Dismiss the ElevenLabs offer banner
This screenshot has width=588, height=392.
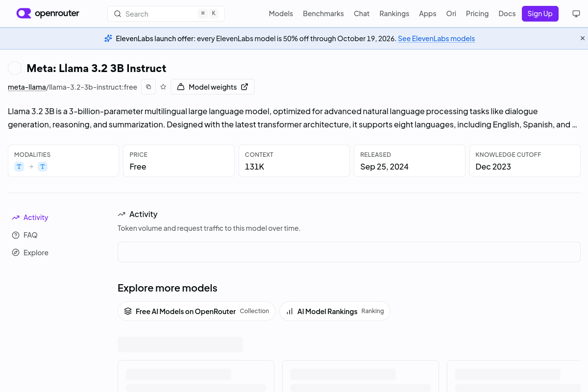583,38
